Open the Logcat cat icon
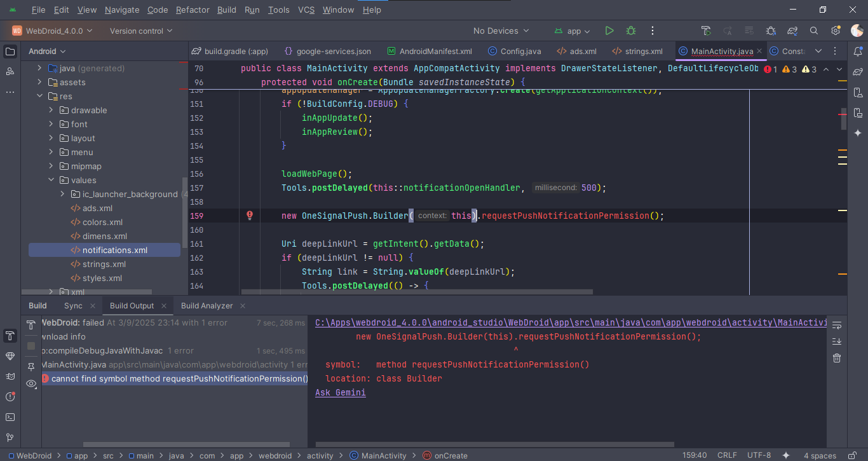The image size is (868, 461). pos(10,376)
